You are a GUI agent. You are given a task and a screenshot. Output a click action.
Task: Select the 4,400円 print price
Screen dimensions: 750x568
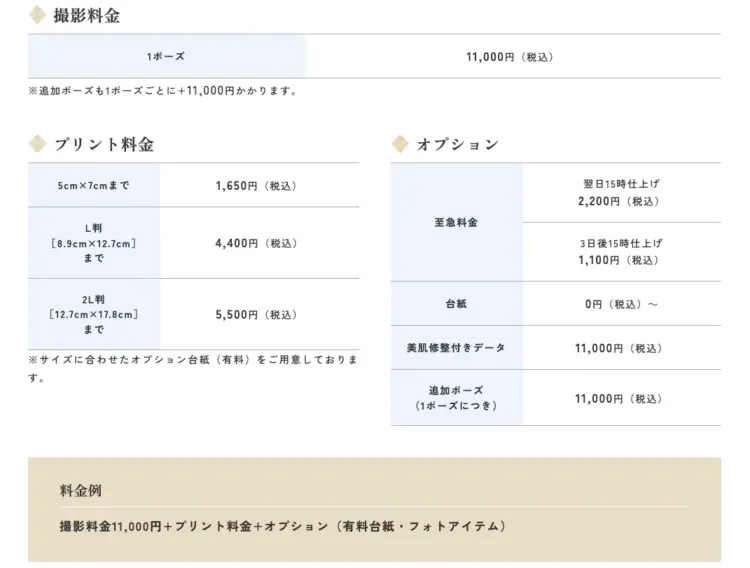[256, 243]
